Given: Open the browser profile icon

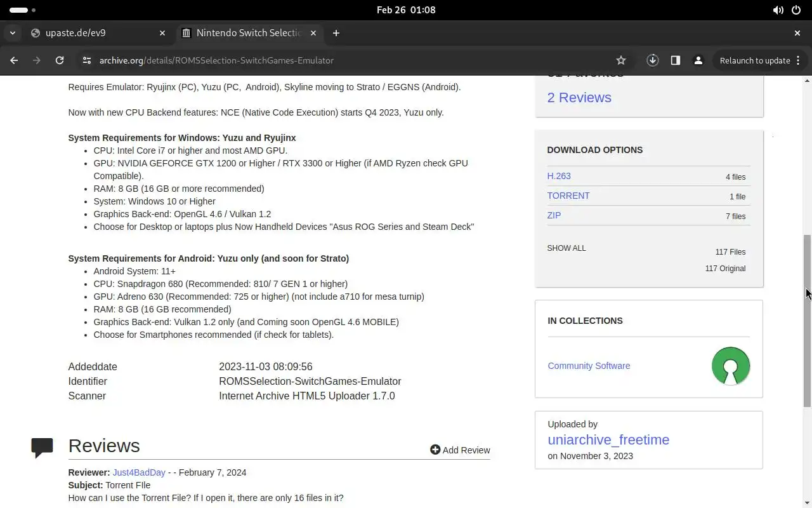Looking at the screenshot, I should coord(698,60).
